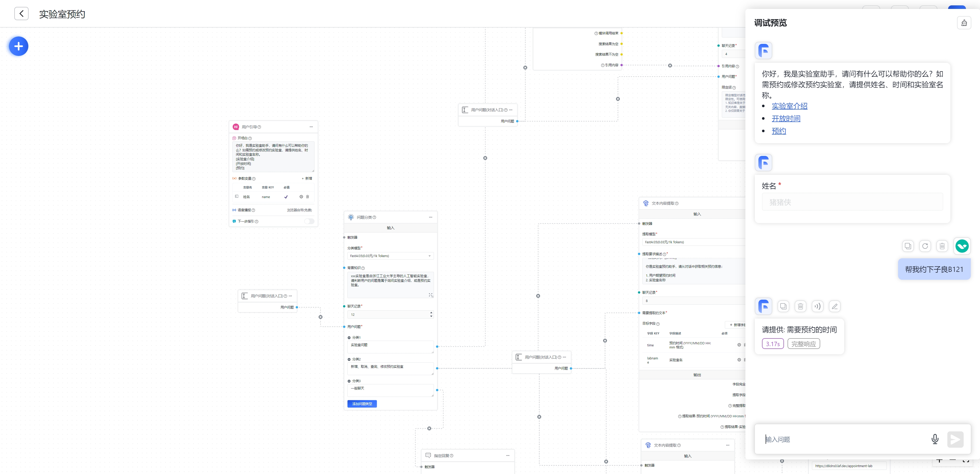
Task: Collapse 分类1 with the minus icon
Action: 349,337
